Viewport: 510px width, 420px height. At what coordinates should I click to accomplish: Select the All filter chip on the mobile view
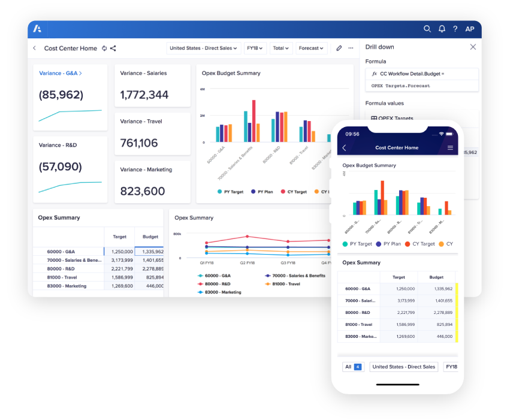(353, 367)
